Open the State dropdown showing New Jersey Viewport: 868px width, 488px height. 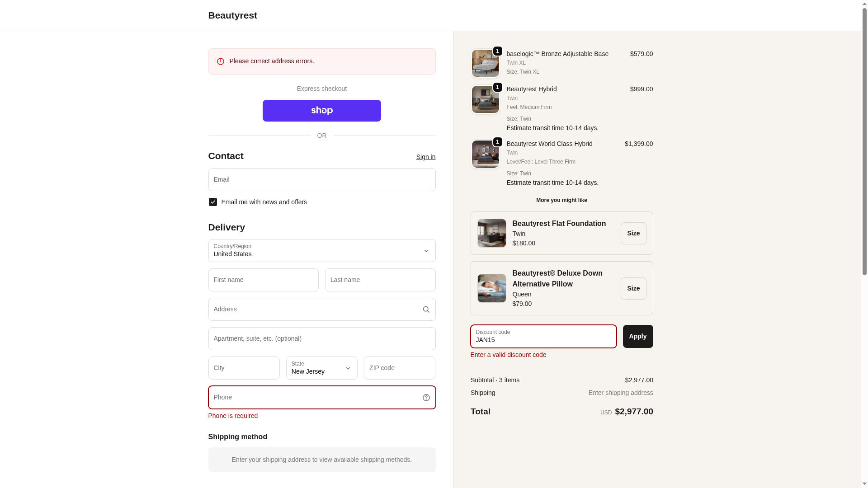pyautogui.click(x=321, y=368)
